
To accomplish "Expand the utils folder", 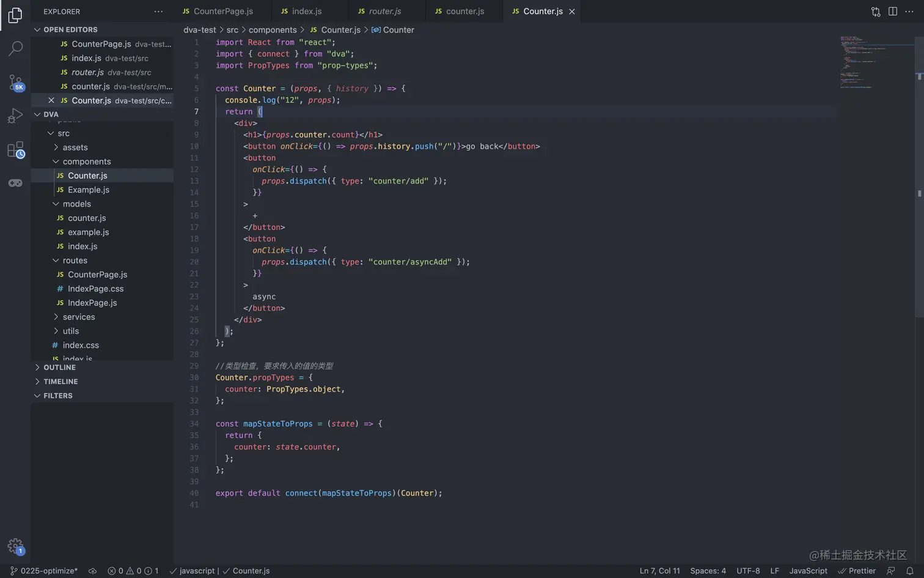I will 56,331.
